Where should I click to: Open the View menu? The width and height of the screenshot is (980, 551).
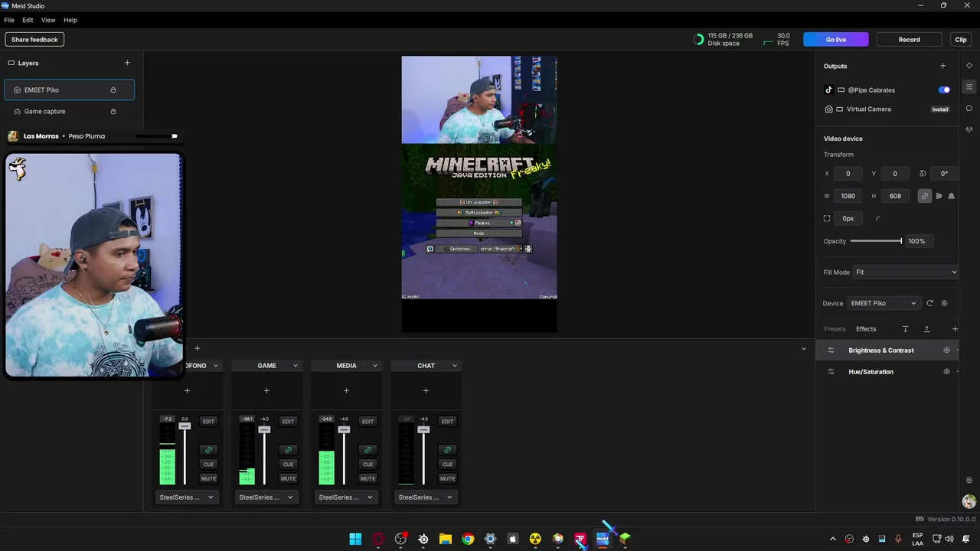click(x=48, y=20)
